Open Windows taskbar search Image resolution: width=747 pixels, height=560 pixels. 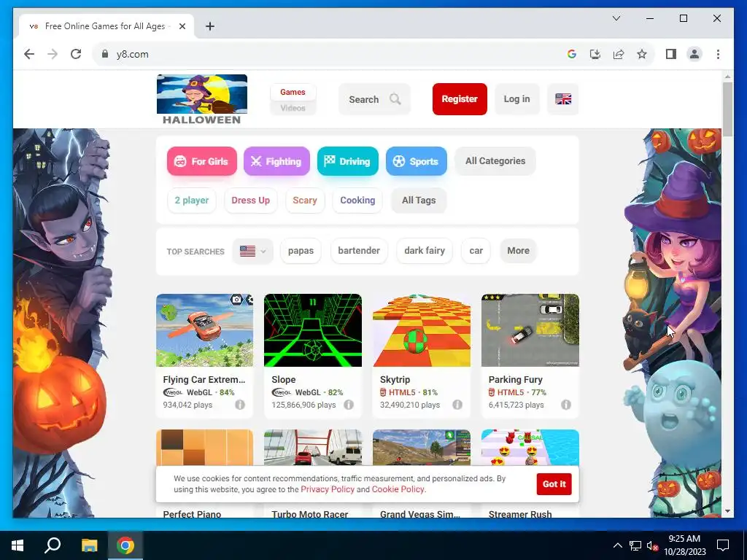[53, 545]
